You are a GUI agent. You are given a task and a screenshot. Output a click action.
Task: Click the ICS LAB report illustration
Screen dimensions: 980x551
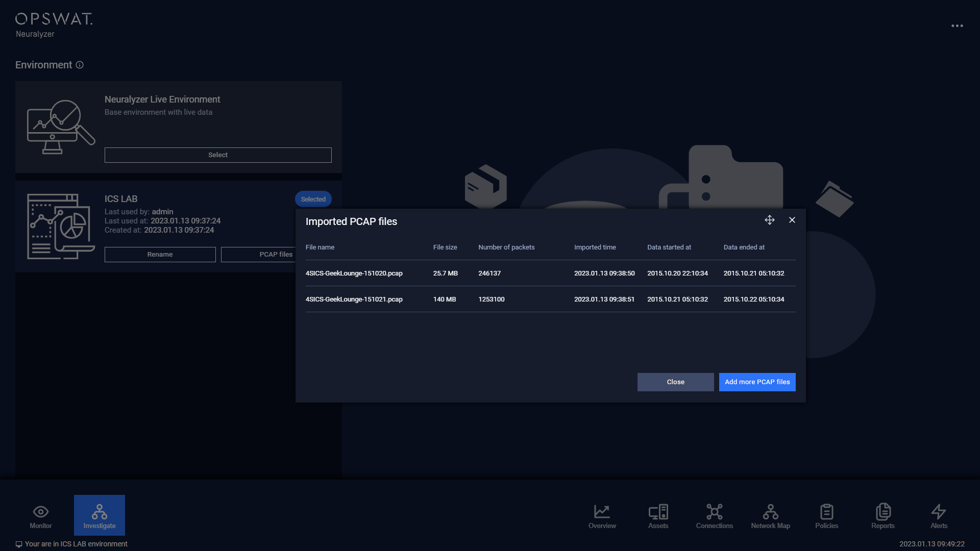coord(61,227)
